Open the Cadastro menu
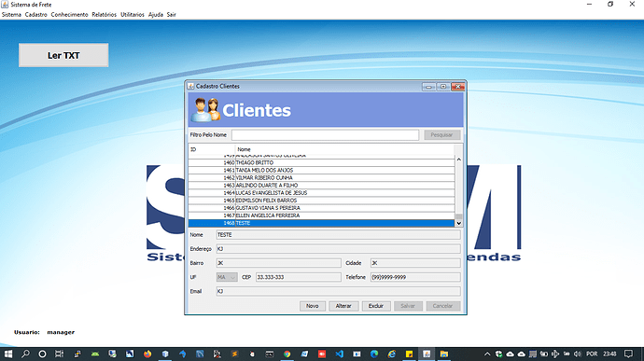This screenshot has height=361, width=644. click(36, 14)
